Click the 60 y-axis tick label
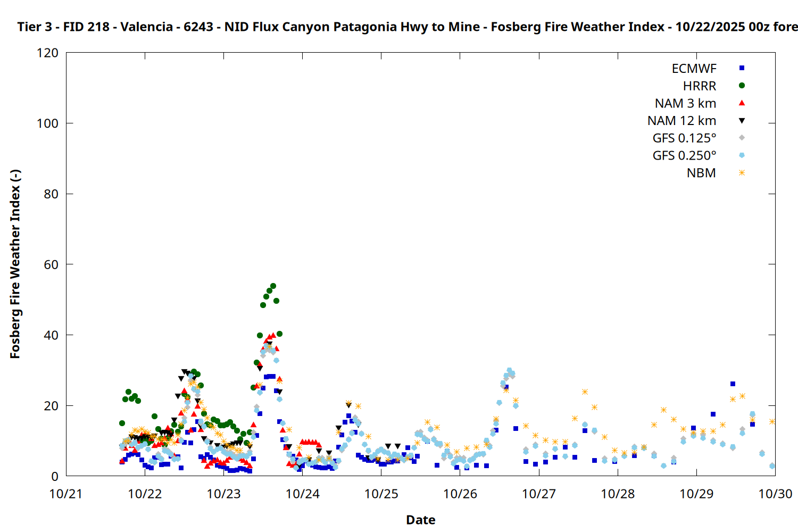The height and width of the screenshot is (532, 798). (x=51, y=264)
